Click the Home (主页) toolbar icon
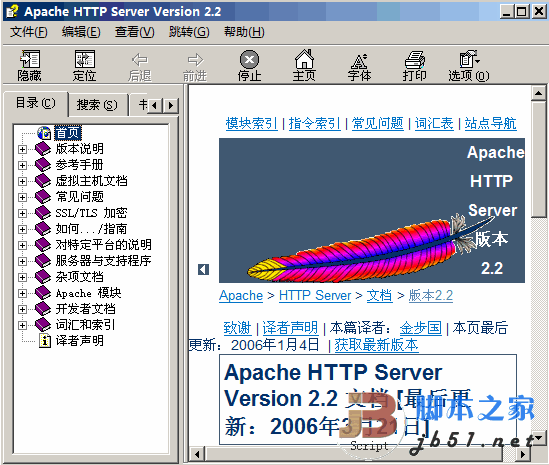This screenshot has height=465, width=549. (x=304, y=59)
